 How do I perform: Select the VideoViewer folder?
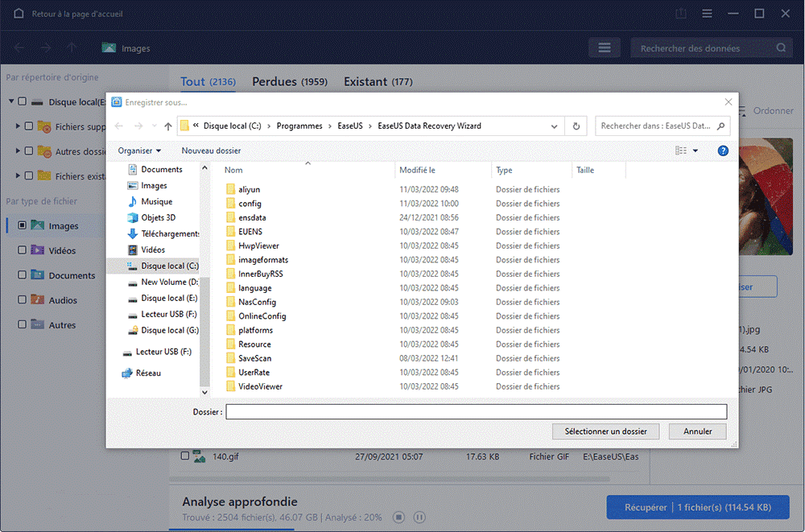click(260, 386)
